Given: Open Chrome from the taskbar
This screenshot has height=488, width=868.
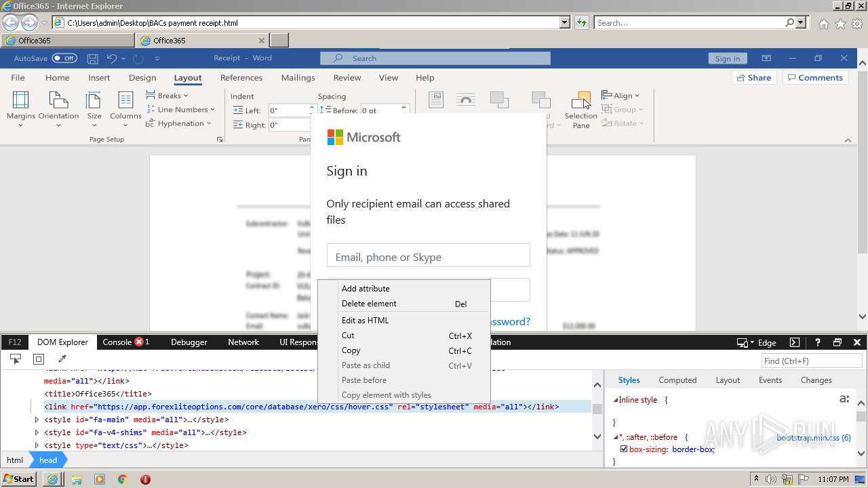Looking at the screenshot, I should 123,479.
